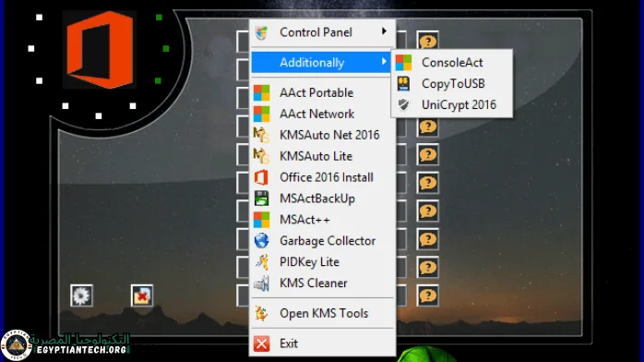This screenshot has height=362, width=644.
Task: Choose Open KMS Tools from the menu
Action: pos(323,313)
